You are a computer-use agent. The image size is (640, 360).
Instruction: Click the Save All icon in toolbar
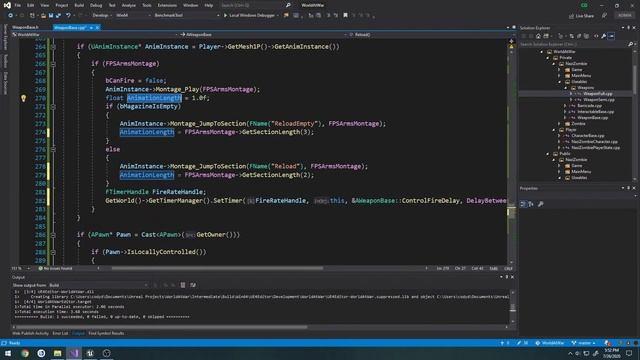click(58, 16)
